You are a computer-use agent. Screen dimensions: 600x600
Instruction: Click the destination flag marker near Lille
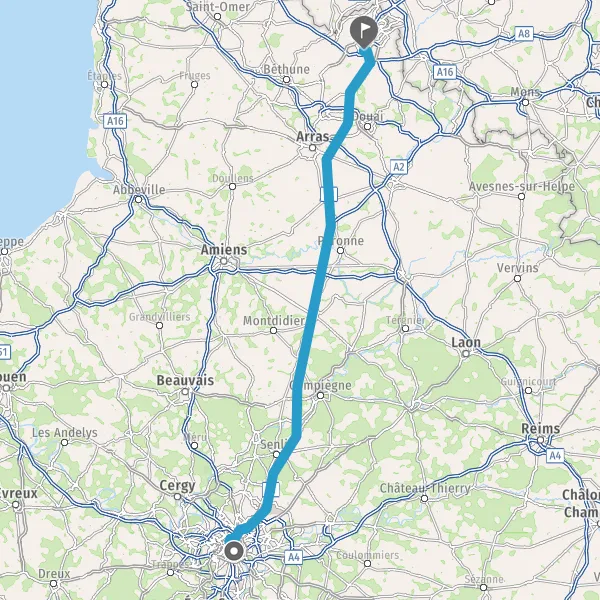364,31
